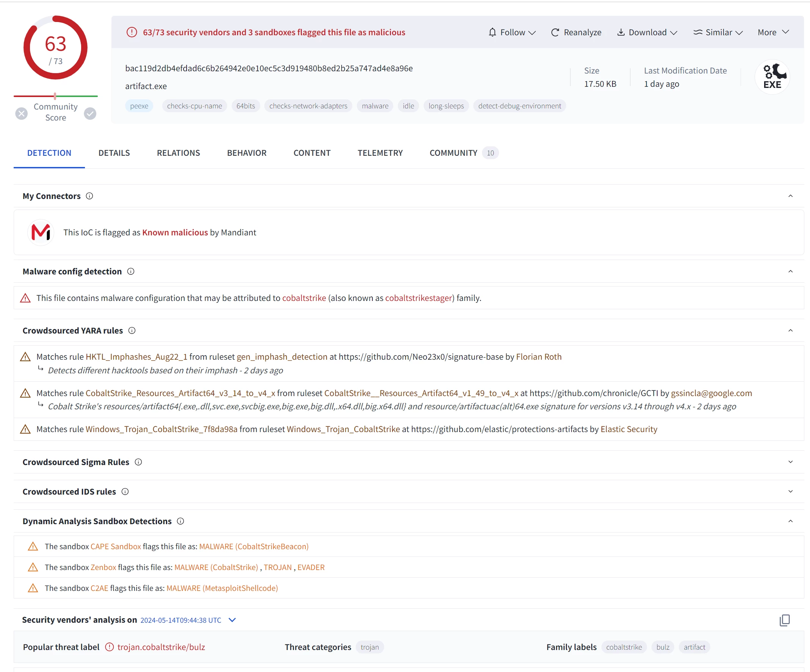Click info icon beside Crowdsourced Sigma Rules
The width and height of the screenshot is (810, 672).
point(138,462)
